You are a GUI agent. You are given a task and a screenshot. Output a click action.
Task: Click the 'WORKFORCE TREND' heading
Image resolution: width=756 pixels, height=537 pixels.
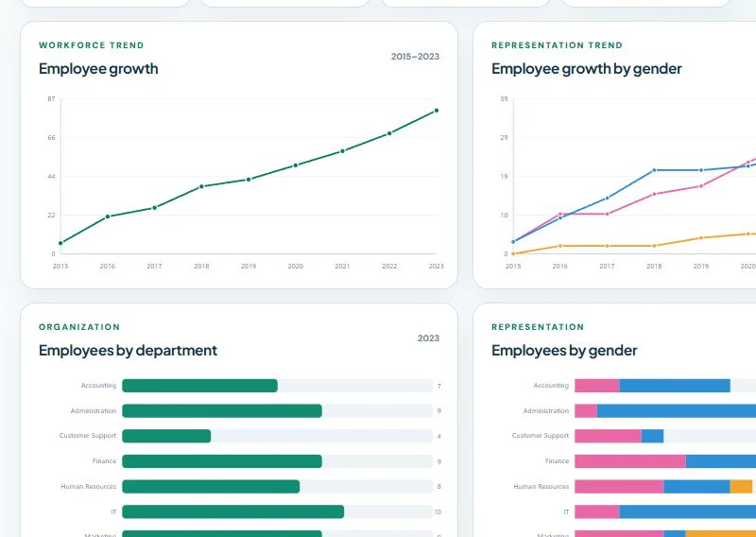click(x=92, y=45)
